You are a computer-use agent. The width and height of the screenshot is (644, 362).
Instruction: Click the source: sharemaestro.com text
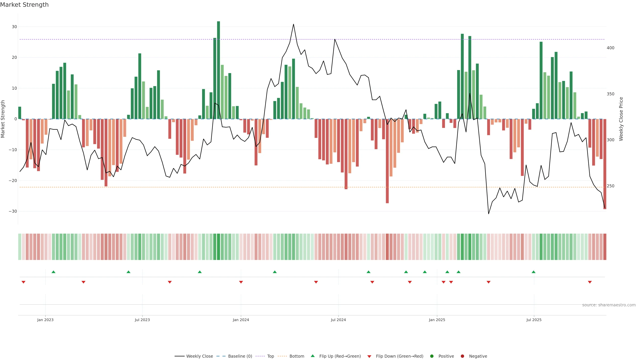[x=609, y=305]
